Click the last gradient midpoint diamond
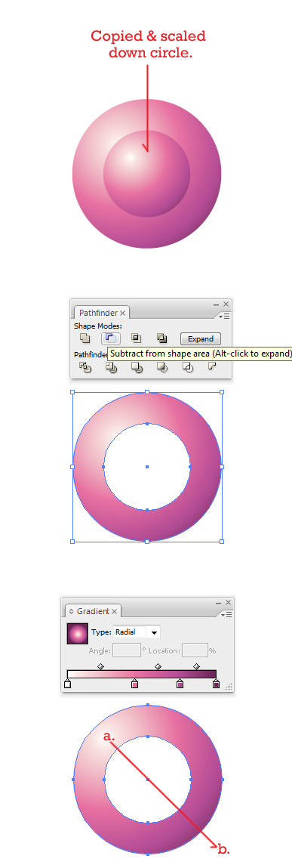The image size is (292, 868). (196, 666)
